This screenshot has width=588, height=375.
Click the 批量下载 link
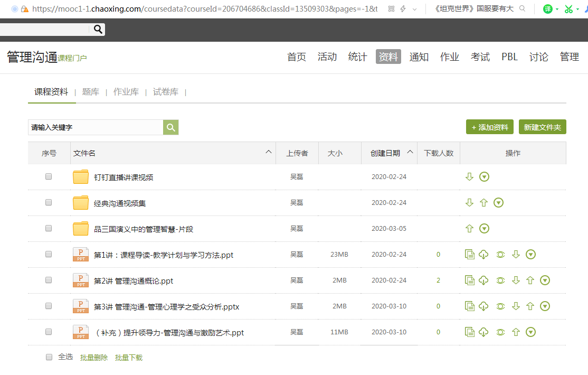point(129,358)
